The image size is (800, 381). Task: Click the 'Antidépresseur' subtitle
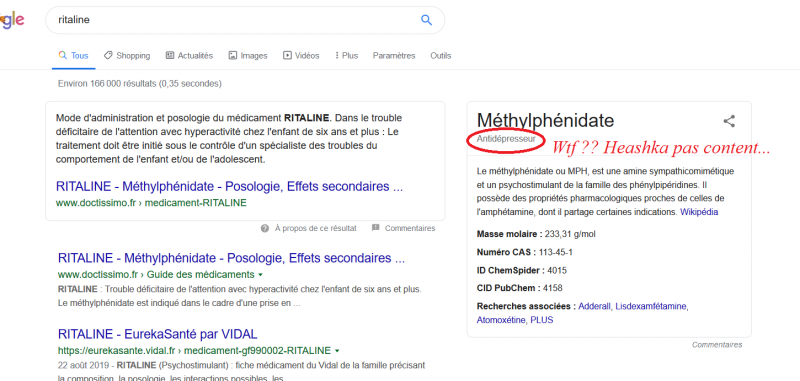click(x=506, y=139)
